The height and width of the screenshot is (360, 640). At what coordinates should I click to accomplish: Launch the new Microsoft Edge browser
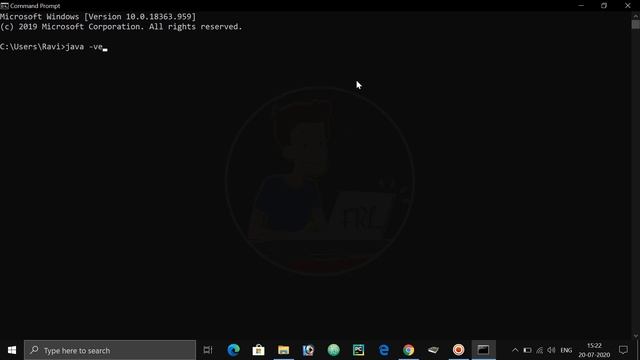[233, 350]
